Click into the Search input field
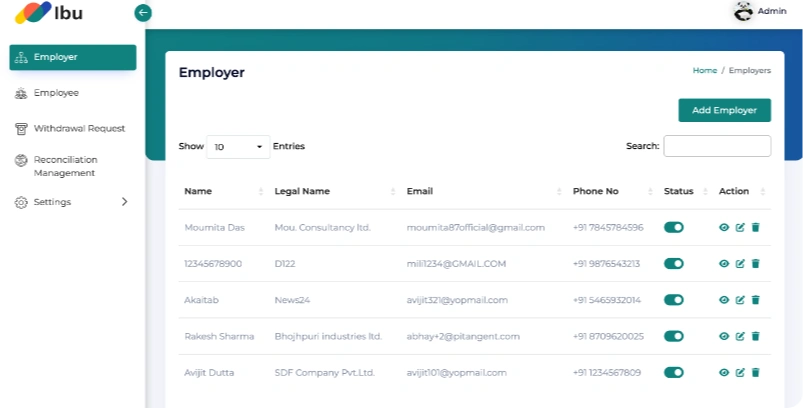This screenshot has width=803, height=408. click(717, 146)
